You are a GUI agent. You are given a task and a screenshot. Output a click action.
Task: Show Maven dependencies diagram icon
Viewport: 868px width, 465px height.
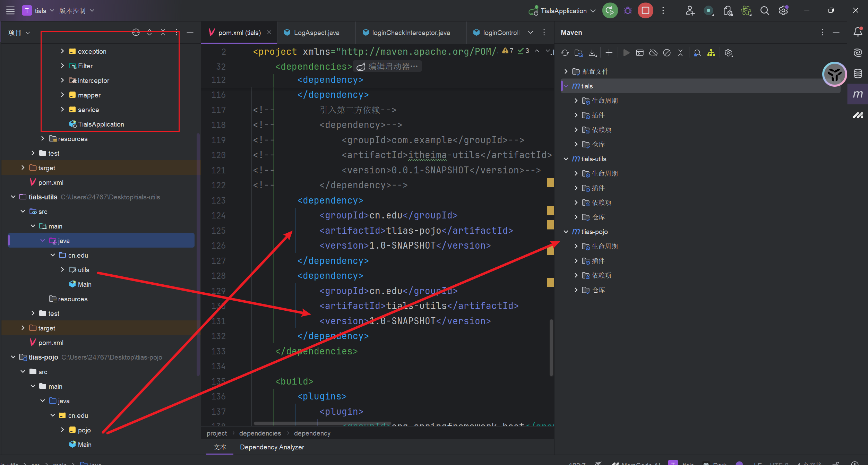(711, 53)
